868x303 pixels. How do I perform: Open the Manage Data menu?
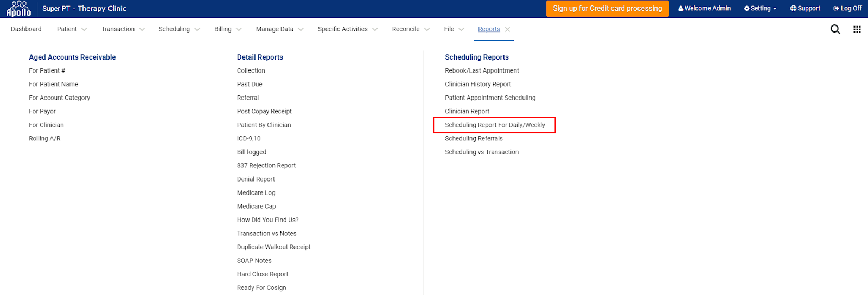[279, 29]
